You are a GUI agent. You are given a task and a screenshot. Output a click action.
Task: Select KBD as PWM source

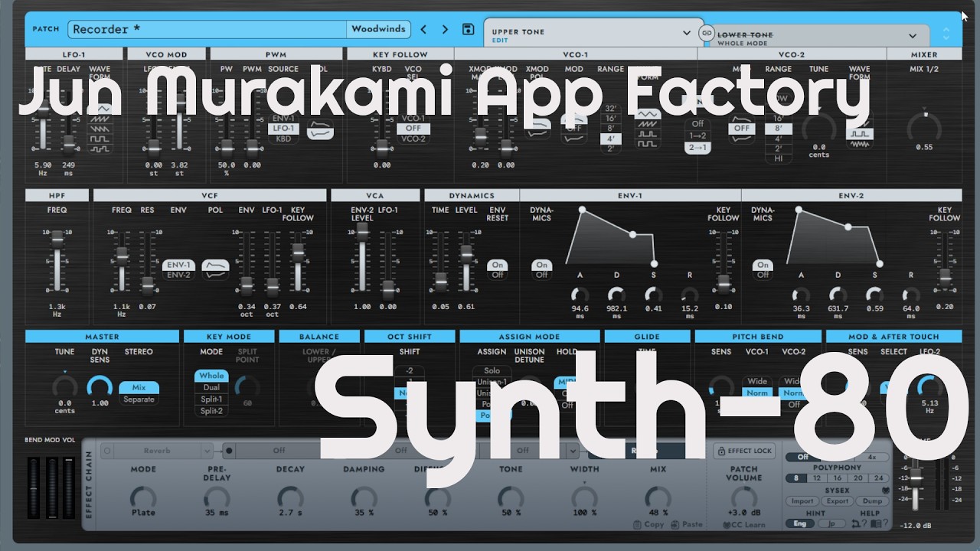click(283, 139)
